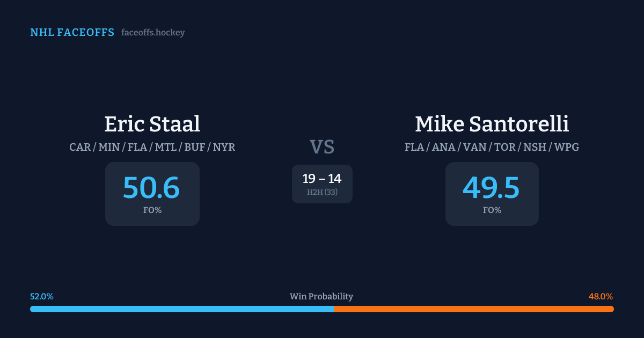Click the 48.0% win probability value

601,297
